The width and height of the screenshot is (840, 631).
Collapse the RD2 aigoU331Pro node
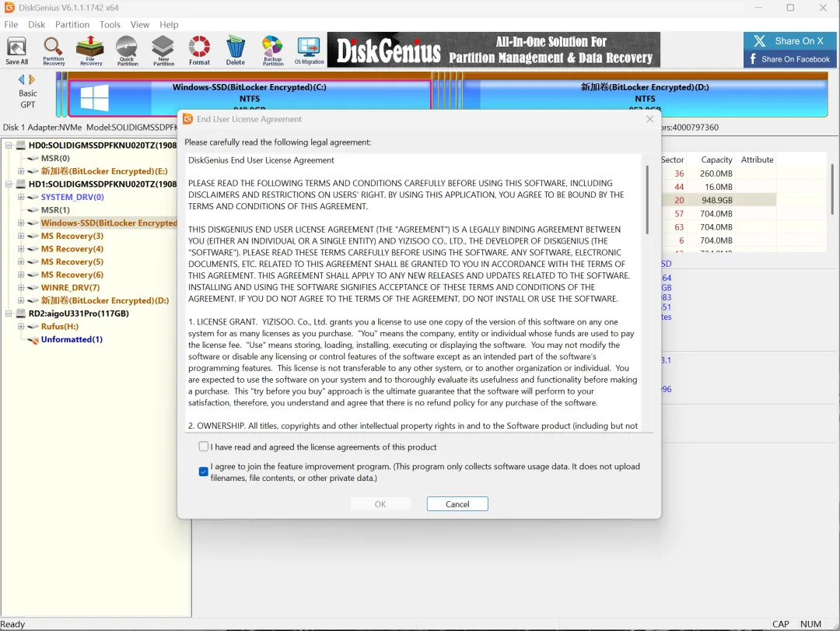[x=9, y=314]
